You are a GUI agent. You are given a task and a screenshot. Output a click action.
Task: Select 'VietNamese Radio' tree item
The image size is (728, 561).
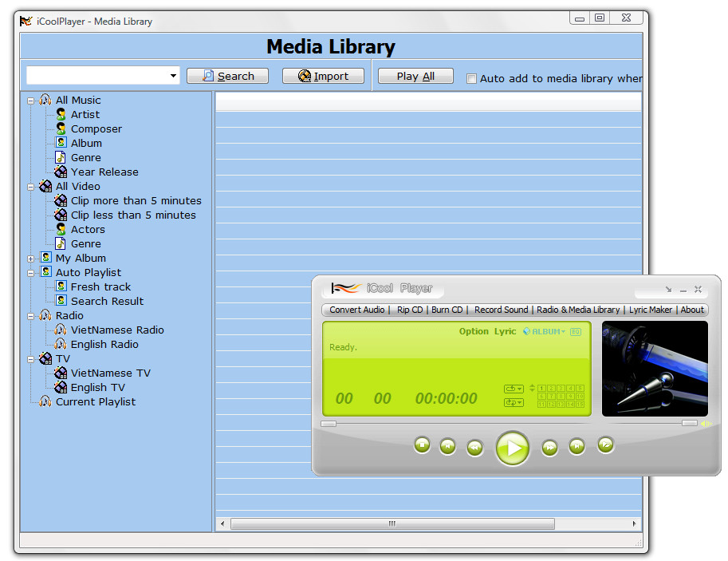[117, 330]
